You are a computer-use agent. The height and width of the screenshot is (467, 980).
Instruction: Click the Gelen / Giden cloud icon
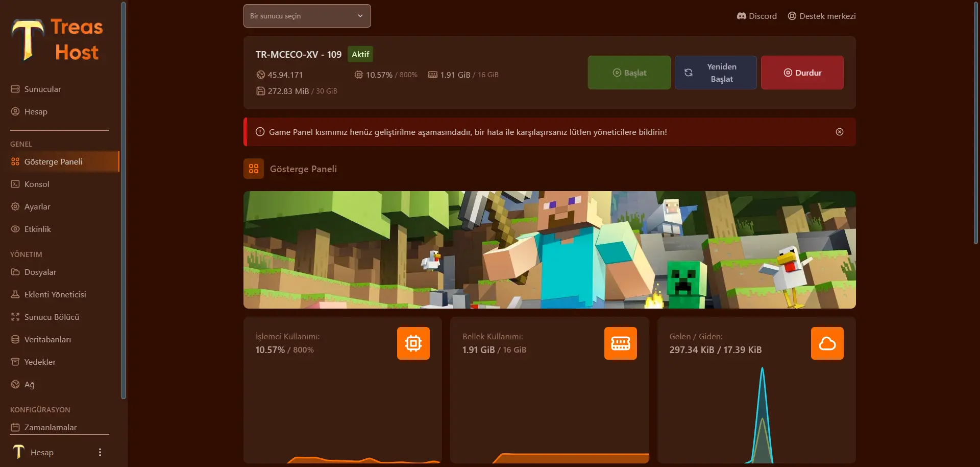pyautogui.click(x=827, y=343)
